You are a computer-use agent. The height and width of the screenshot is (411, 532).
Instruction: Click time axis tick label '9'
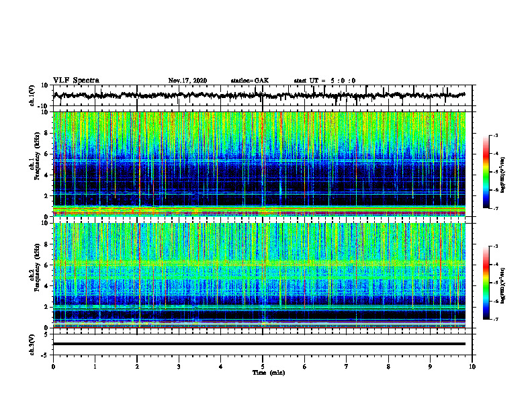click(x=430, y=367)
